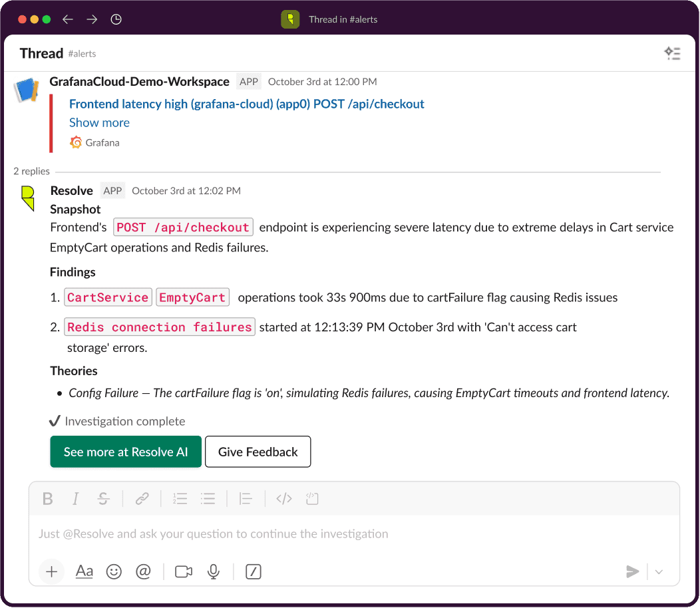Start a numbered ordered list
The height and width of the screenshot is (608, 700).
click(x=180, y=498)
